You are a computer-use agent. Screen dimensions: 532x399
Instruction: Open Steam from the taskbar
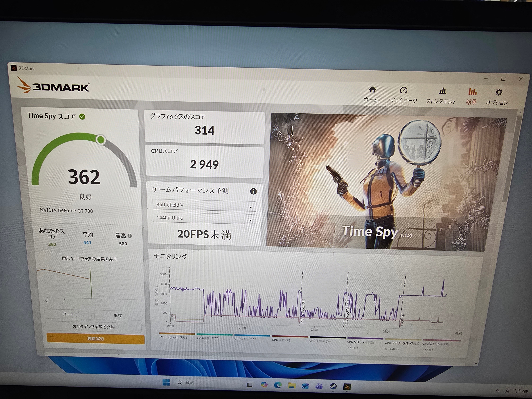[x=333, y=386]
